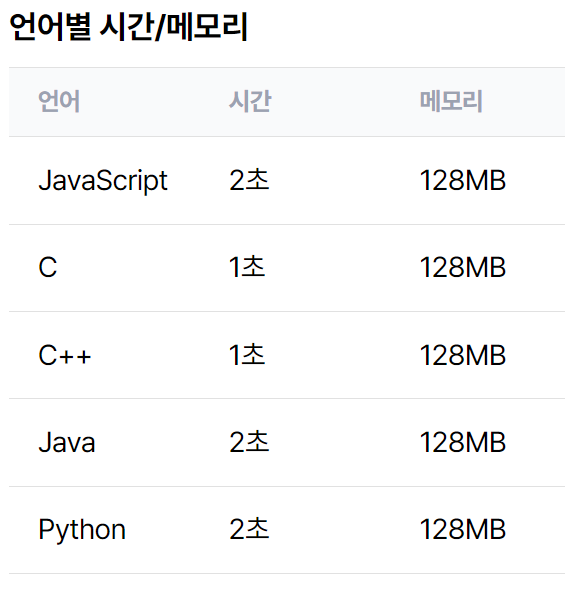Click 128MB in the C row
This screenshot has height=595, width=565.
click(x=463, y=268)
